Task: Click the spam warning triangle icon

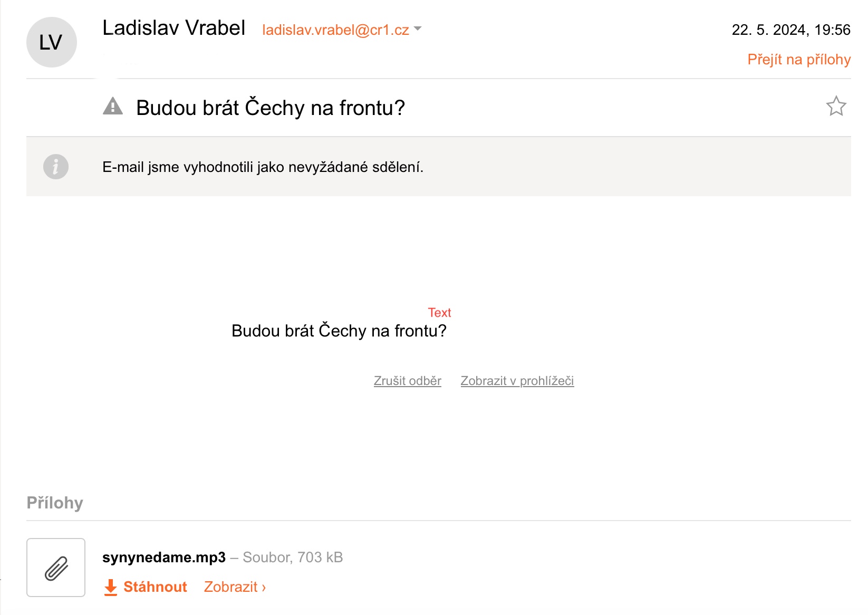Action: point(112,106)
